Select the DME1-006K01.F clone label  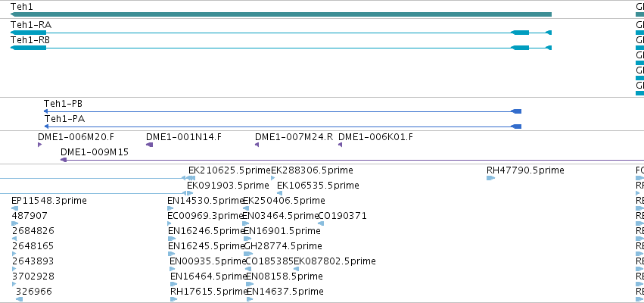376,137
